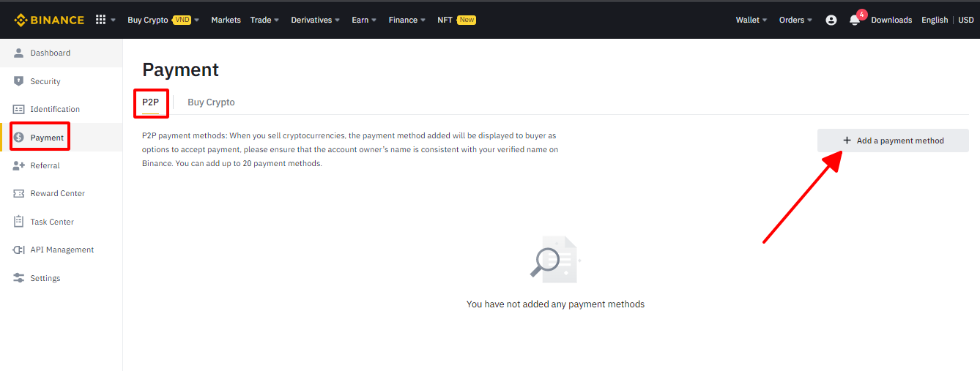This screenshot has width=980, height=371.
Task: Open API Management in sidebar
Action: click(x=62, y=250)
